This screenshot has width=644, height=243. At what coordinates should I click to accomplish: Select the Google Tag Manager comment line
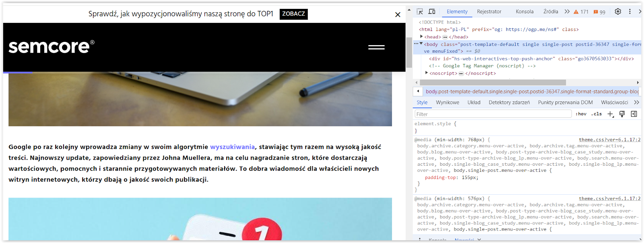pyautogui.click(x=482, y=66)
